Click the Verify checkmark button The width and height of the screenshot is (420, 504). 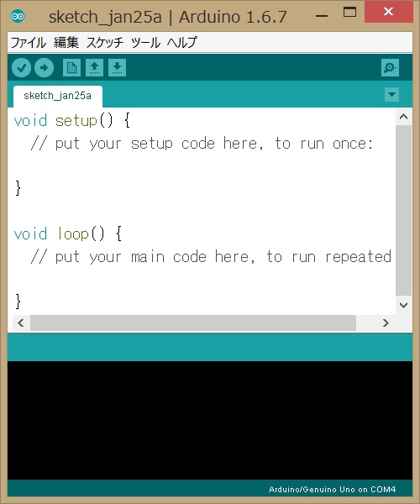coord(21,68)
